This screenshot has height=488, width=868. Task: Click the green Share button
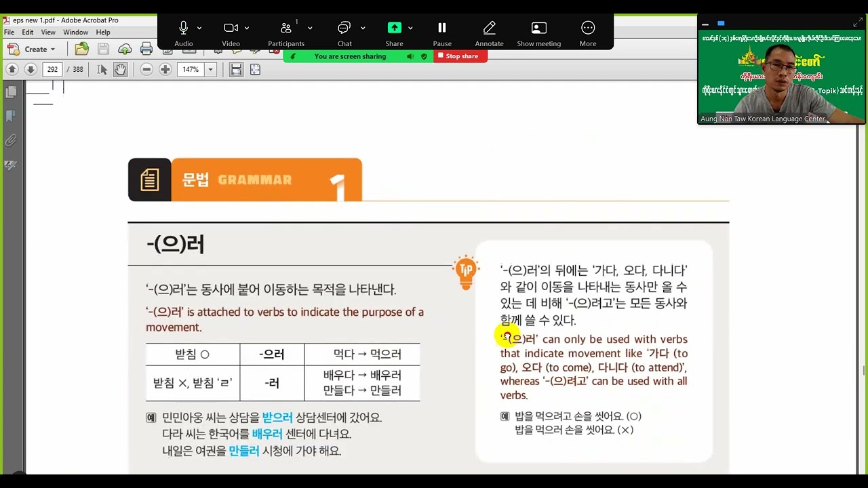(x=395, y=33)
